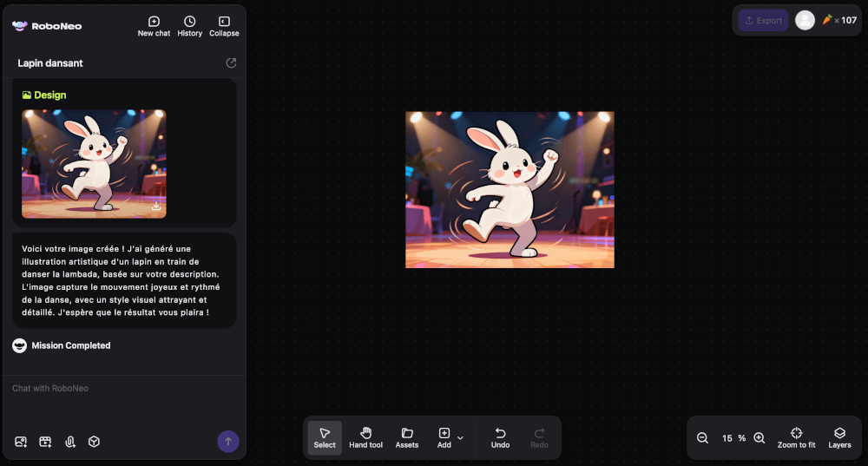Send message with purple arrow button
Image resolution: width=868 pixels, height=466 pixels.
pyautogui.click(x=228, y=442)
